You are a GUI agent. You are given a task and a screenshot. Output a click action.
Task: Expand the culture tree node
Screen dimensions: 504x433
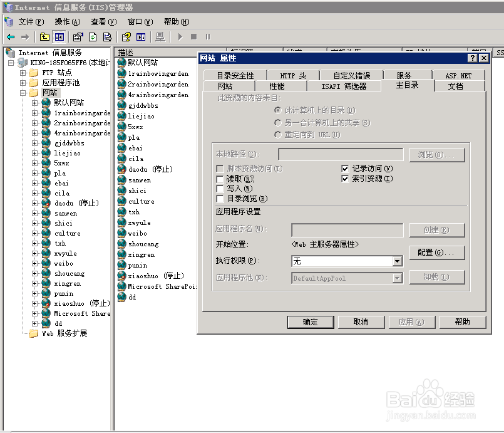point(34,233)
